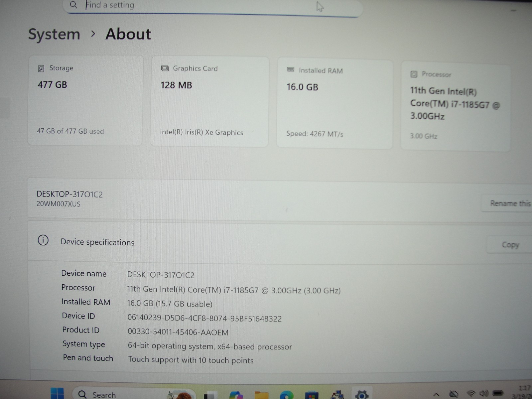This screenshot has width=532, height=399.
Task: Click the Rename this PC button
Action: click(x=507, y=203)
